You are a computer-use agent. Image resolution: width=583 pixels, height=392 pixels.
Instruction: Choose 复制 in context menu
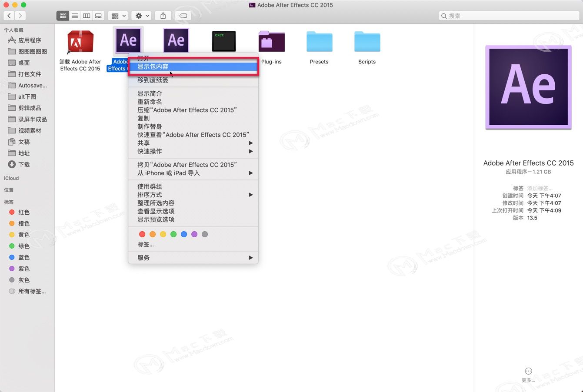point(193,118)
